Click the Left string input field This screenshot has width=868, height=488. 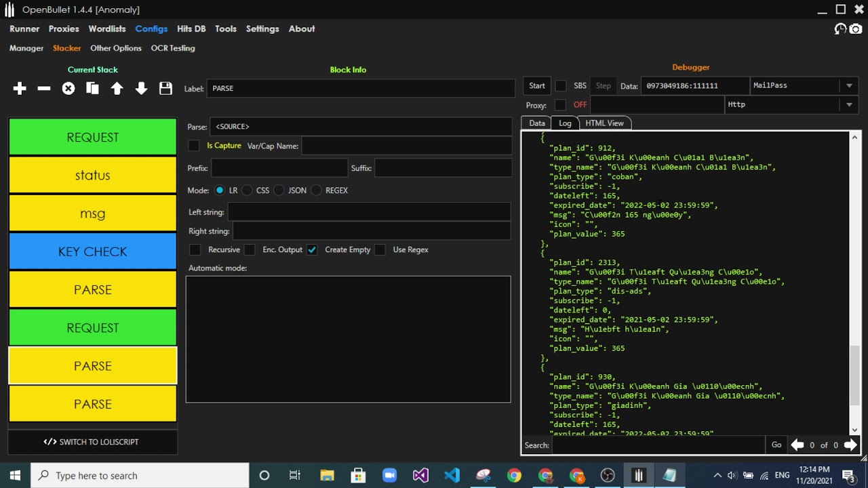pos(369,212)
